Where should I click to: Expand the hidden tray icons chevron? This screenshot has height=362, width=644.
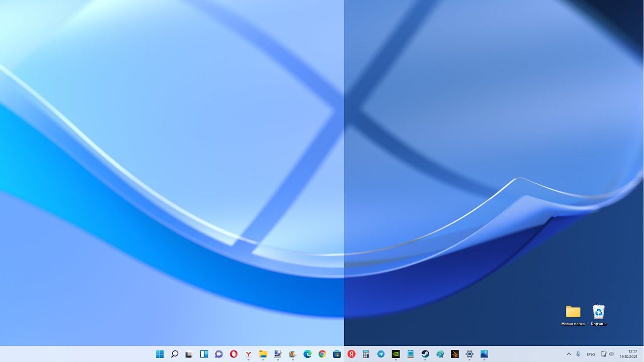(x=569, y=354)
